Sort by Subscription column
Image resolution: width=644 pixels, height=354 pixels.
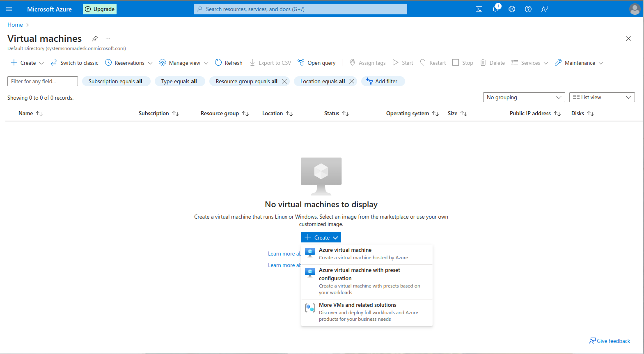tap(159, 113)
